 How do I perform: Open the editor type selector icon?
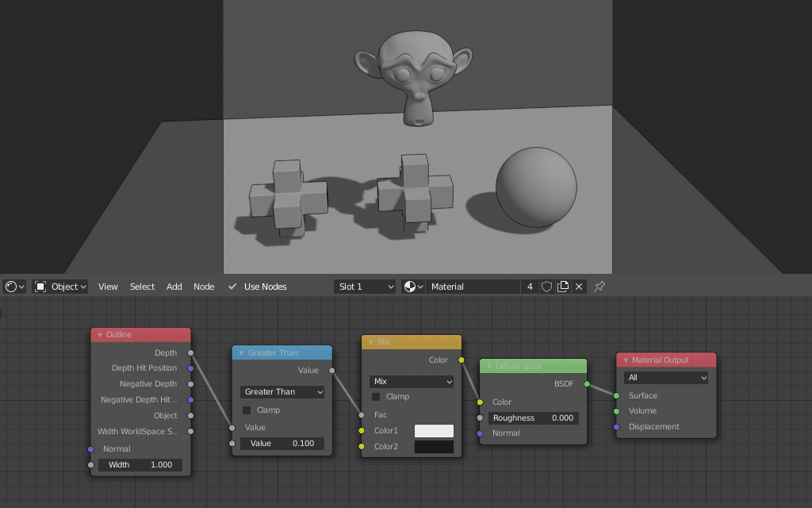[14, 287]
